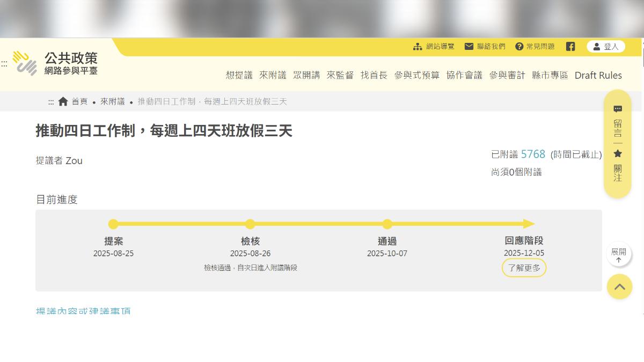Open the 網站導覽 sitemap icon link
644x362 pixels.
point(418,47)
